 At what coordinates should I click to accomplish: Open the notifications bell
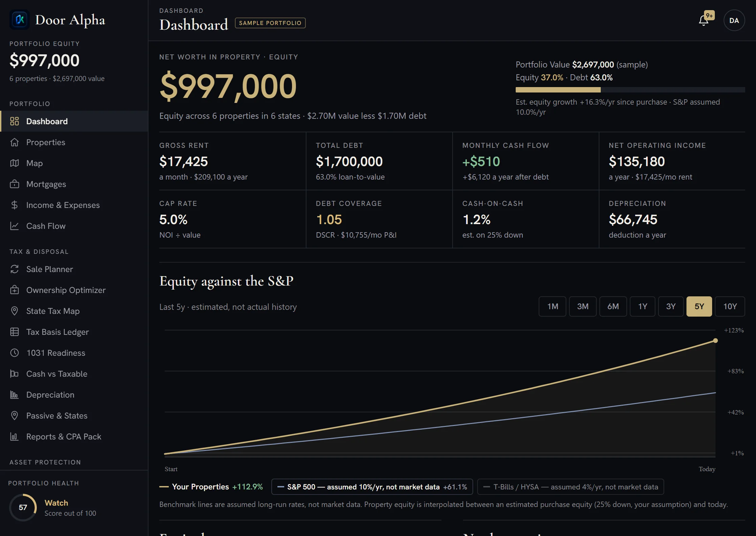(704, 21)
